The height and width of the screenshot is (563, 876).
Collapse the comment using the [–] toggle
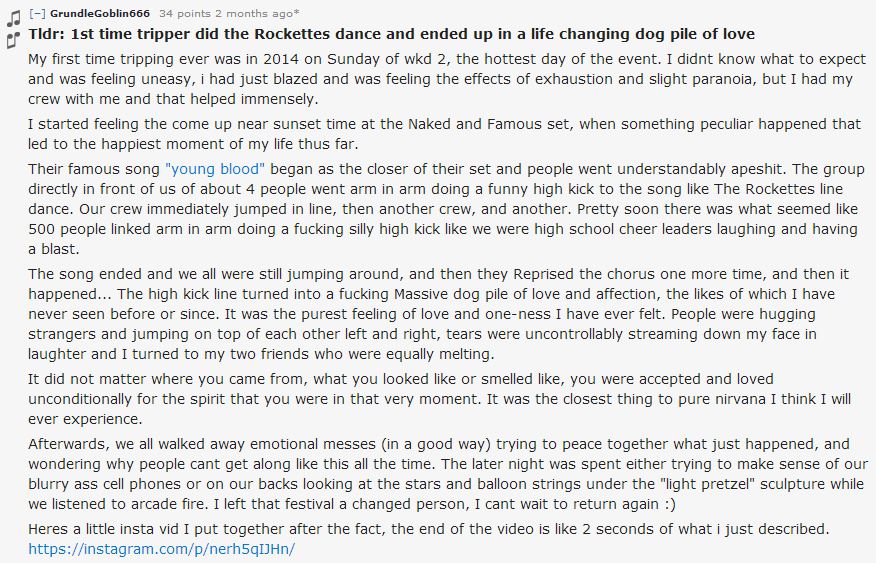pyautogui.click(x=37, y=13)
